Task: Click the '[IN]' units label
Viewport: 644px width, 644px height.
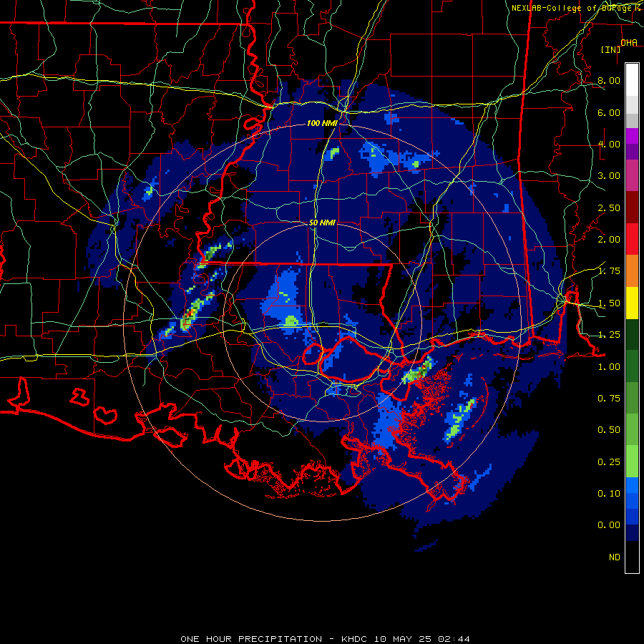Action: click(610, 49)
